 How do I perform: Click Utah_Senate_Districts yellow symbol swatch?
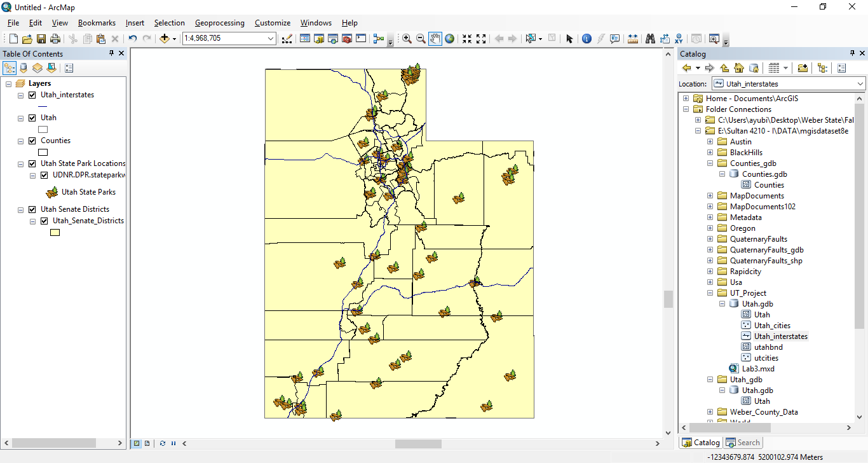coord(55,233)
